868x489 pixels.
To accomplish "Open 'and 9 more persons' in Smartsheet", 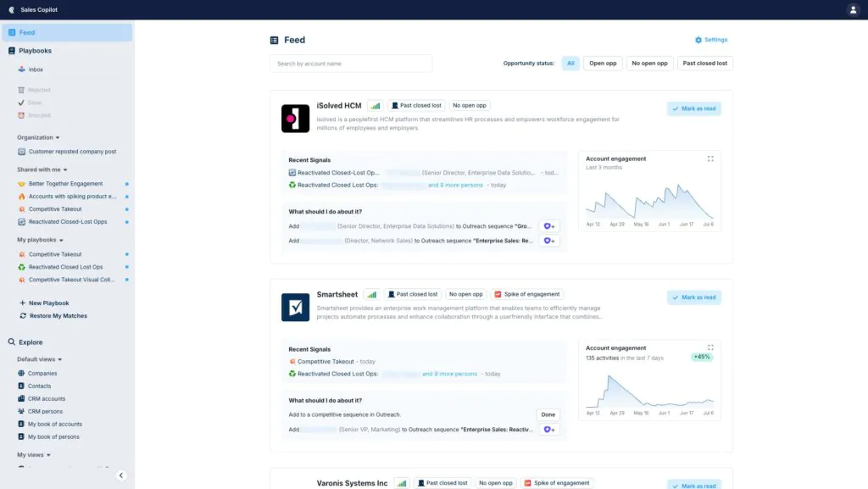I will pyautogui.click(x=449, y=374).
